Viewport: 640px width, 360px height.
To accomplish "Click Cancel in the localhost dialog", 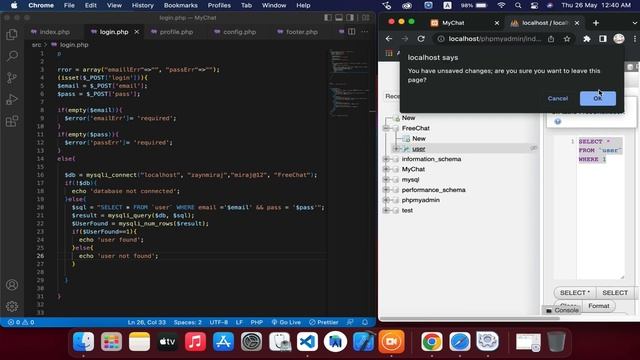I will (558, 98).
